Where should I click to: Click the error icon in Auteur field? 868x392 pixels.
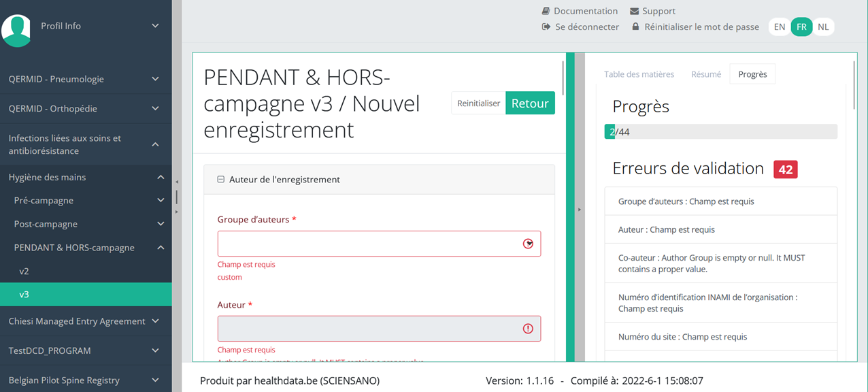point(528,329)
